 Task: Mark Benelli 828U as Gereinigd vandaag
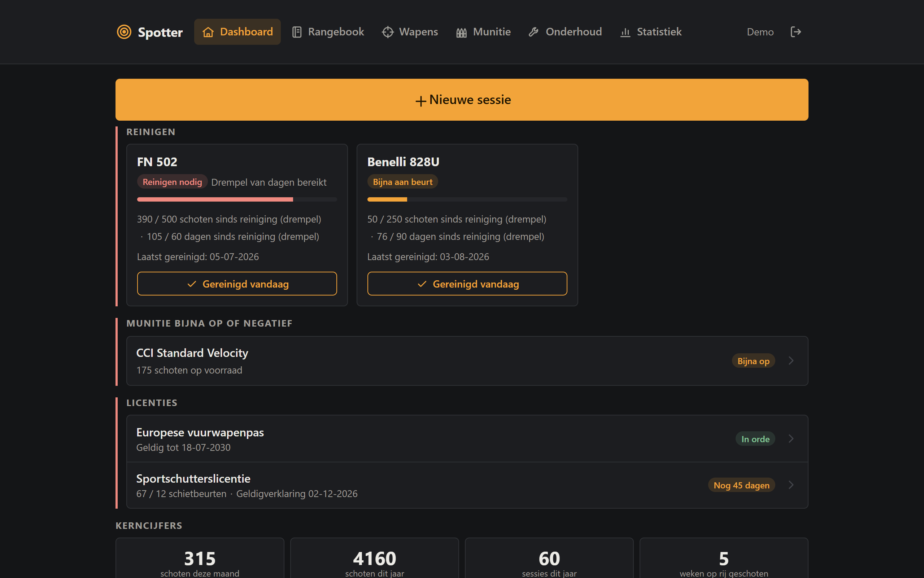click(x=467, y=284)
